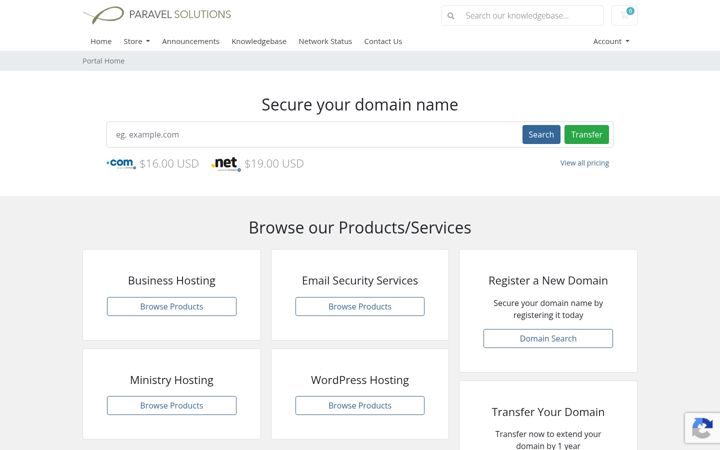This screenshot has width=720, height=450.
Task: Browse Products under Business Hosting
Action: 172,306
